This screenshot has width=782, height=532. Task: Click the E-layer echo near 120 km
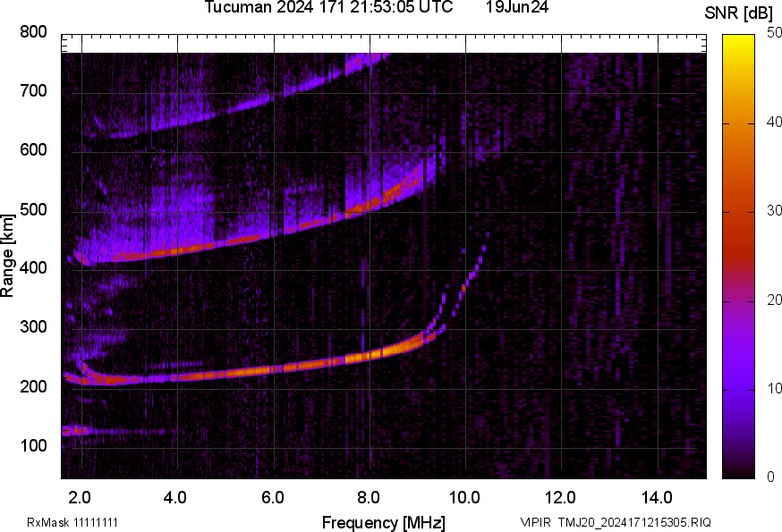pos(76,431)
